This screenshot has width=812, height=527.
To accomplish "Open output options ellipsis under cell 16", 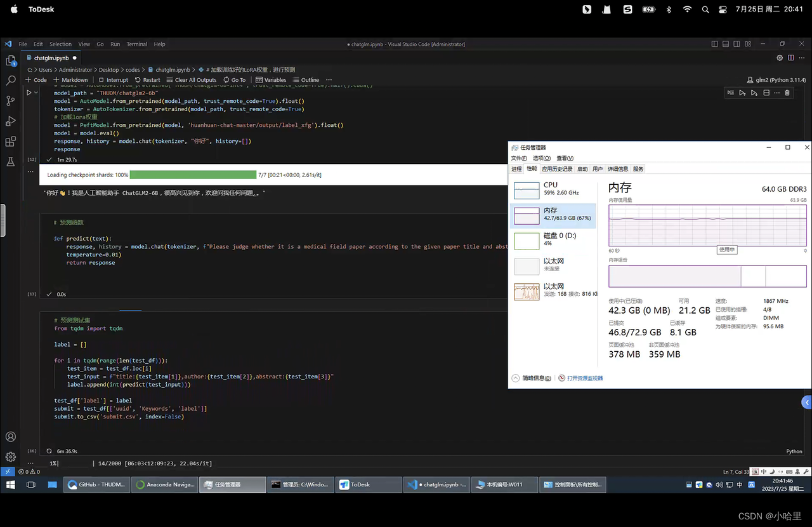I will point(30,464).
